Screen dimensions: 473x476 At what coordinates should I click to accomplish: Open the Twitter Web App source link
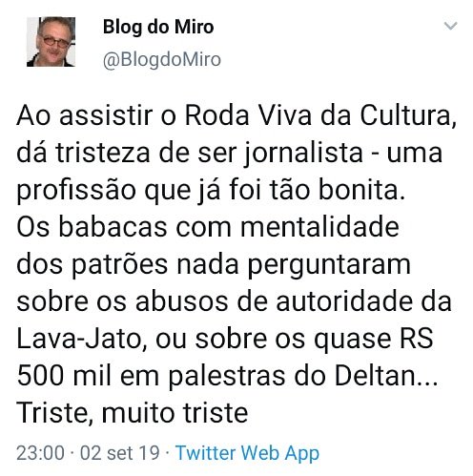pos(247,453)
